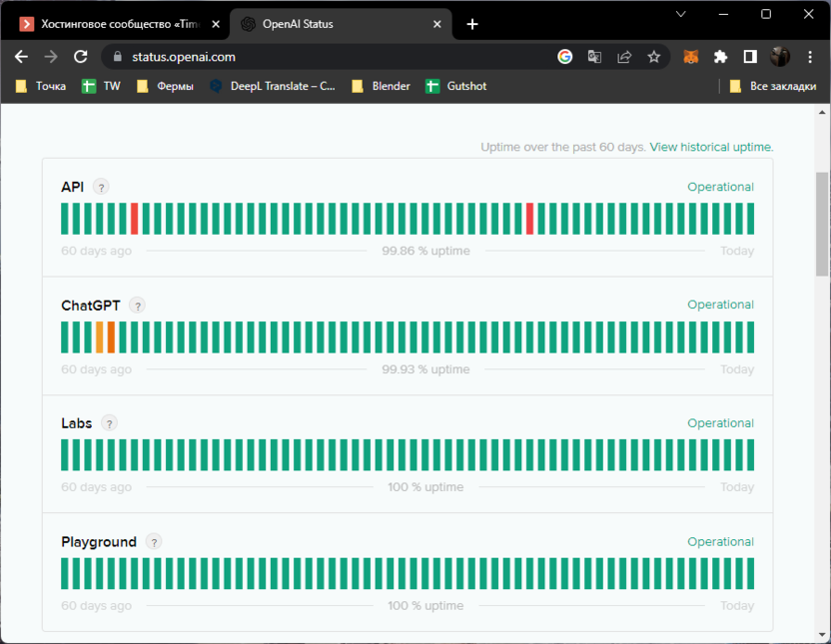Open MetaMask fox extension

690,57
